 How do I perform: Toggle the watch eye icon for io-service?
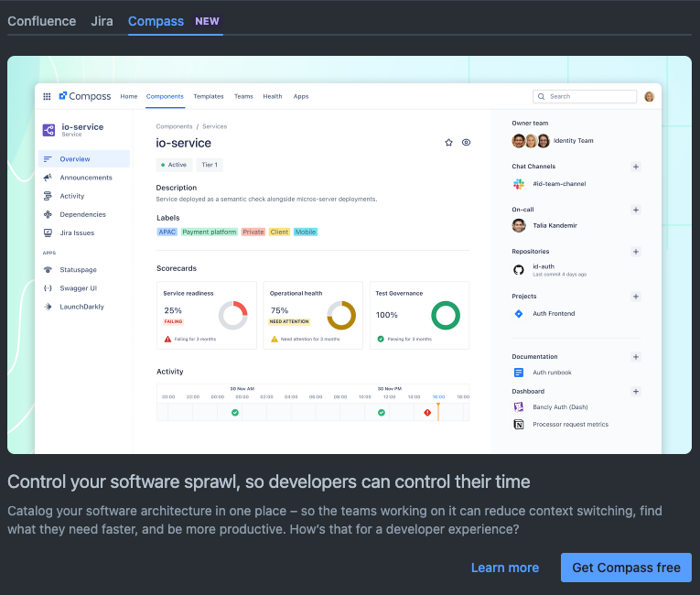pyautogui.click(x=466, y=143)
